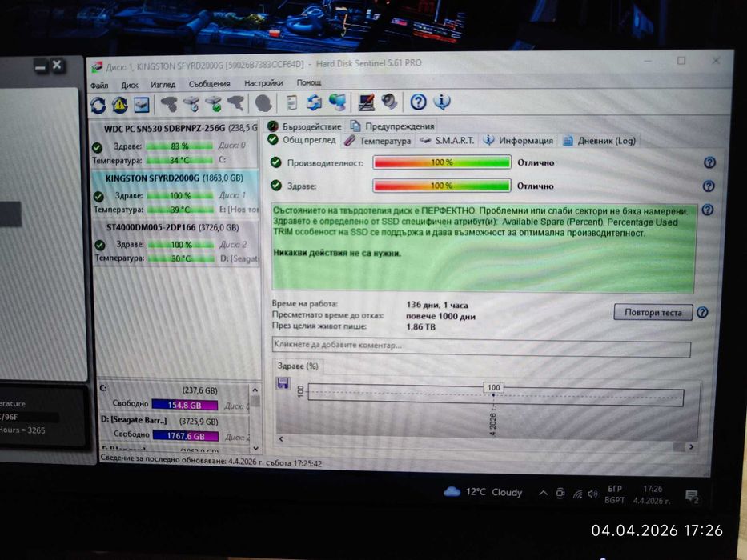Click the refresh icon with yellow warning triangle
Image resolution: width=747 pixels, height=560 pixels.
click(x=119, y=105)
